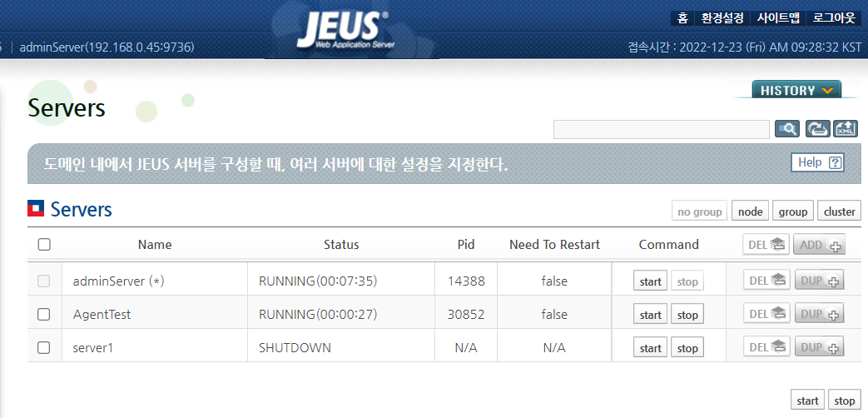Switch to group grouping view
This screenshot has width=868, height=418.
[x=793, y=211]
